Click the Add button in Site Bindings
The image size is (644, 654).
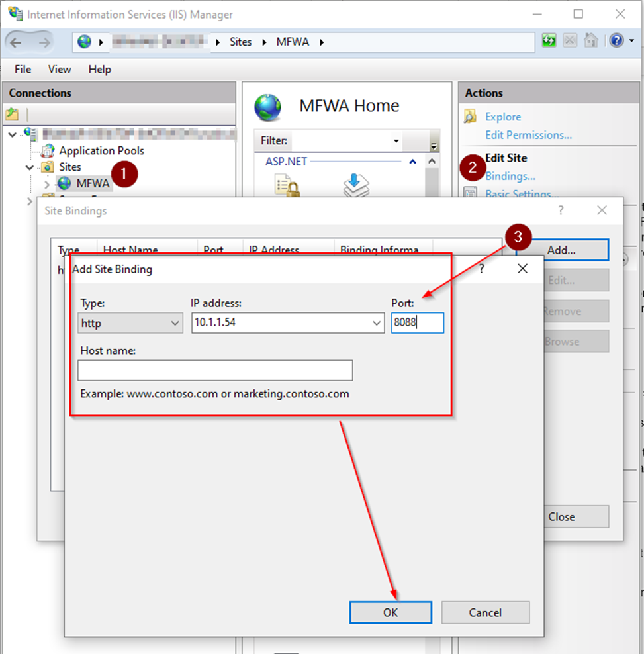click(x=562, y=250)
